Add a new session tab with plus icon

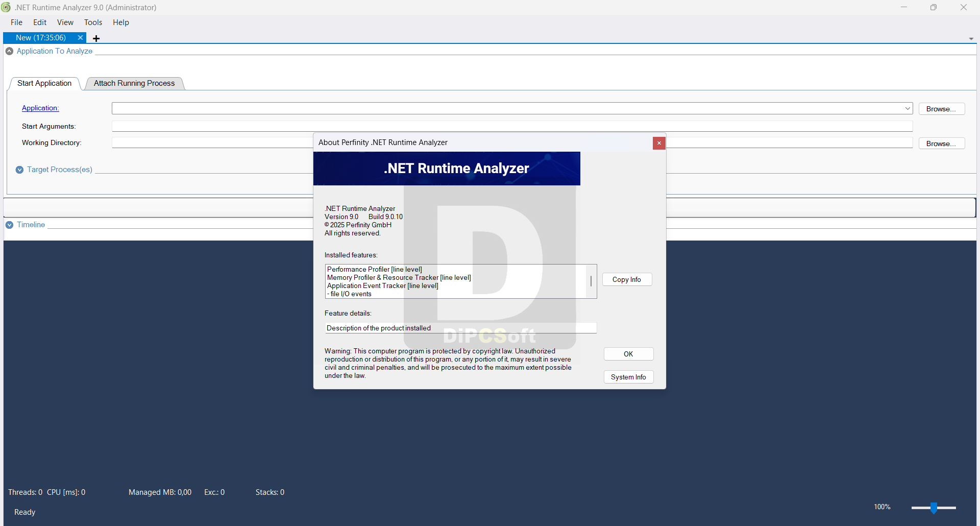coord(96,38)
